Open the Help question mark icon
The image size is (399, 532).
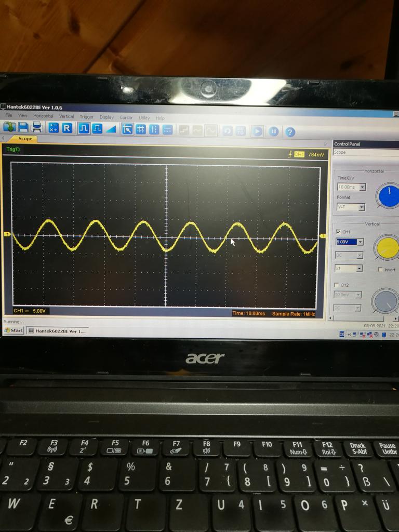(290, 132)
